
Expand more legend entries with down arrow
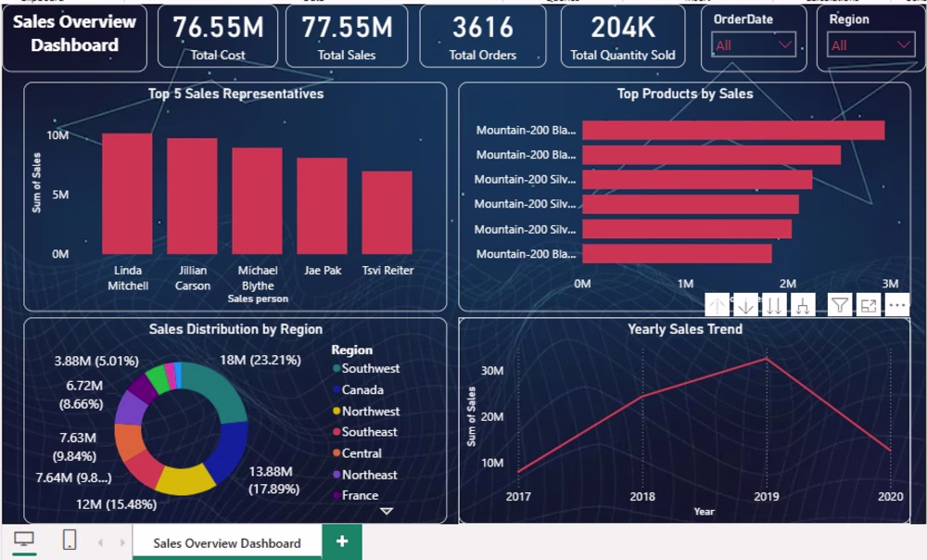(x=387, y=511)
